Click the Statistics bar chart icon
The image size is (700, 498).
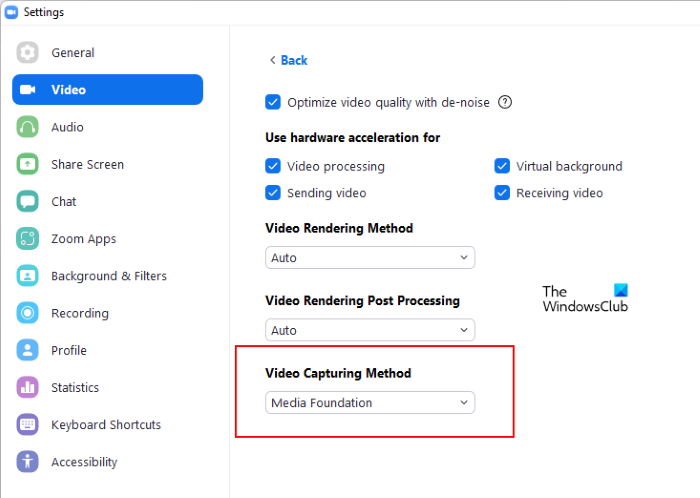pyautogui.click(x=28, y=387)
